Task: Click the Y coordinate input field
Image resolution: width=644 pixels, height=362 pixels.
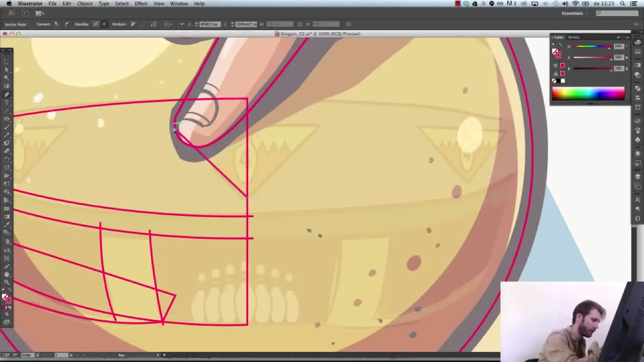Action: click(x=246, y=24)
